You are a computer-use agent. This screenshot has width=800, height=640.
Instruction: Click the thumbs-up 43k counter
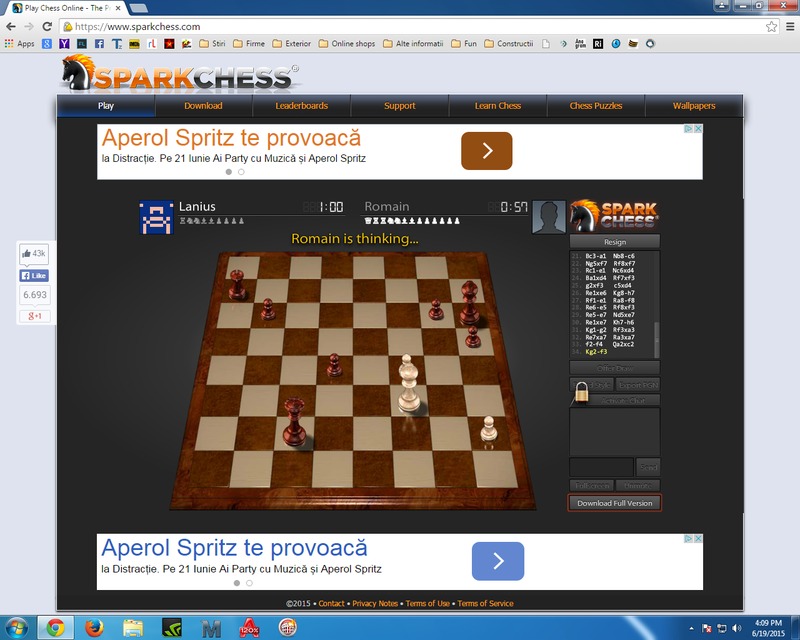pos(34,253)
